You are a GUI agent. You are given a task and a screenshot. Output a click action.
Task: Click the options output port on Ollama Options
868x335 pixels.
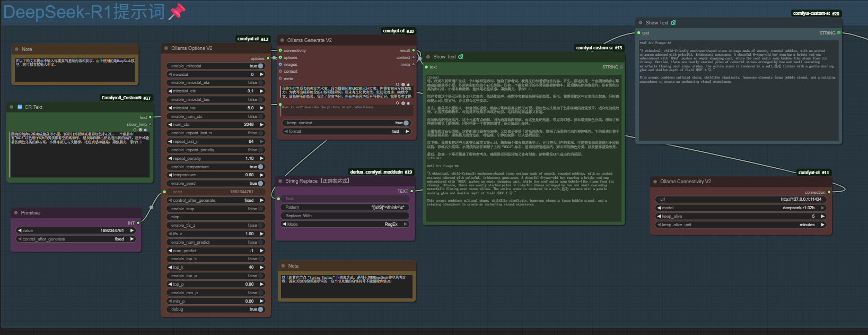(x=268, y=59)
